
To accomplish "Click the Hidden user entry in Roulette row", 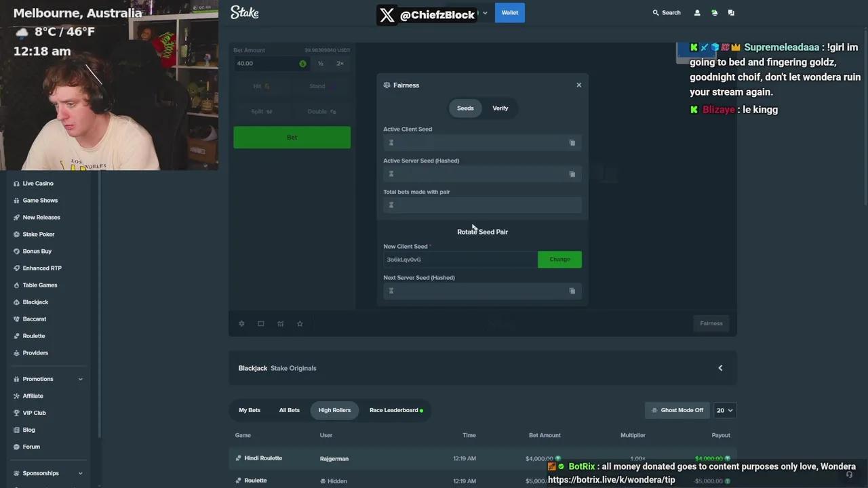I will (x=334, y=481).
